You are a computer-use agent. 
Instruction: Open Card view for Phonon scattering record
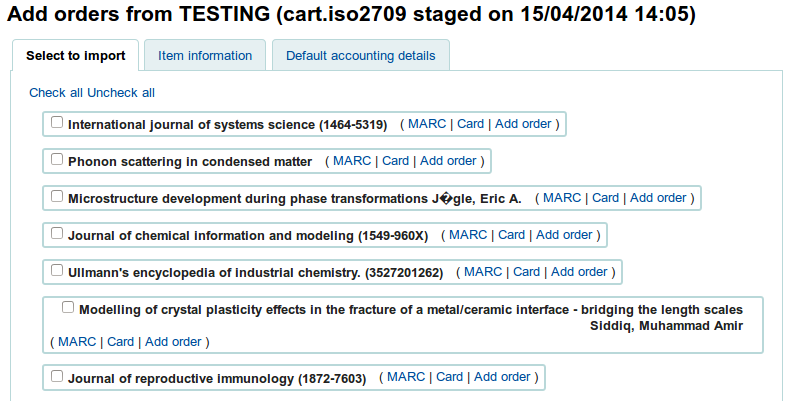coord(395,161)
